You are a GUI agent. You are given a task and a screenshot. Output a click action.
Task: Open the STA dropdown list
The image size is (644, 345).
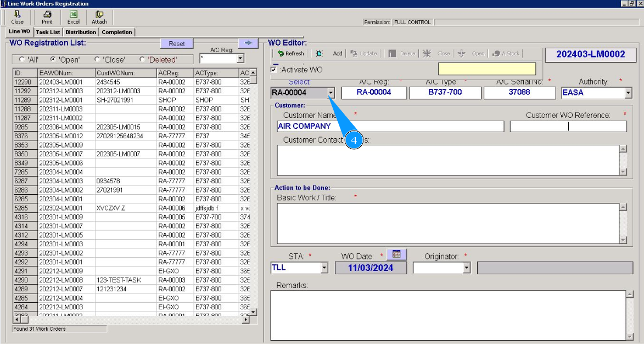click(x=324, y=268)
